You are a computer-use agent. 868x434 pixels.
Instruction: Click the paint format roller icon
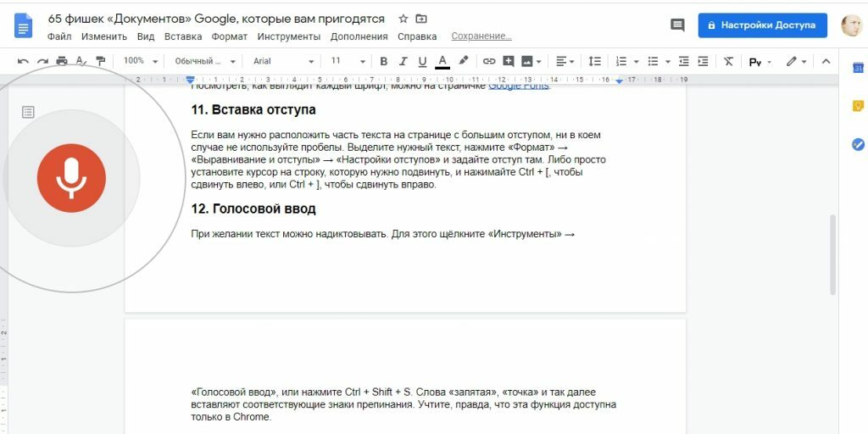pyautogui.click(x=101, y=61)
